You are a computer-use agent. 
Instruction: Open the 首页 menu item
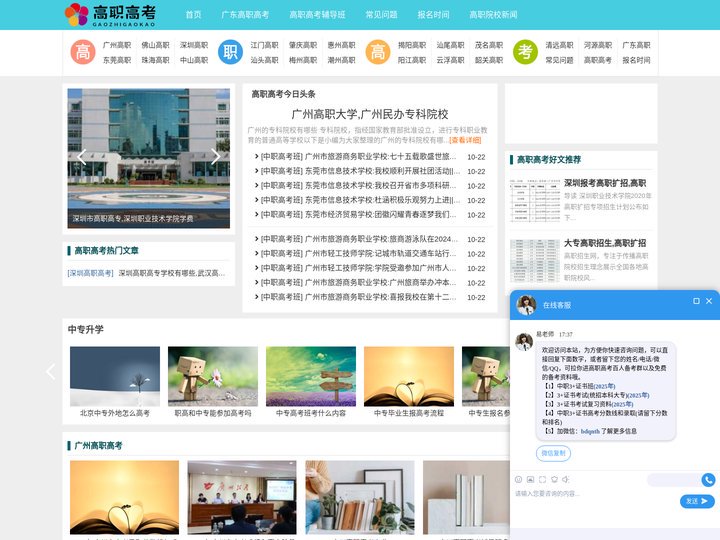coord(193,15)
